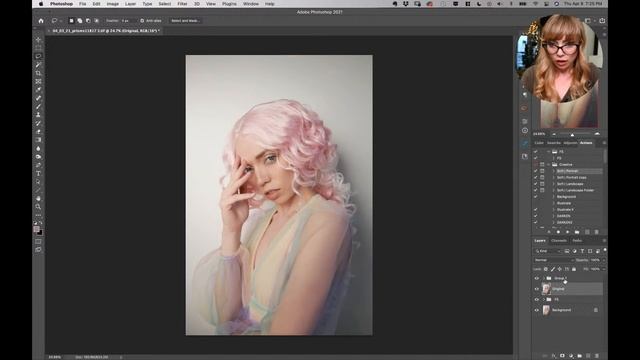Expand the FS layer group
Screen dimensions: 640x360
point(544,300)
